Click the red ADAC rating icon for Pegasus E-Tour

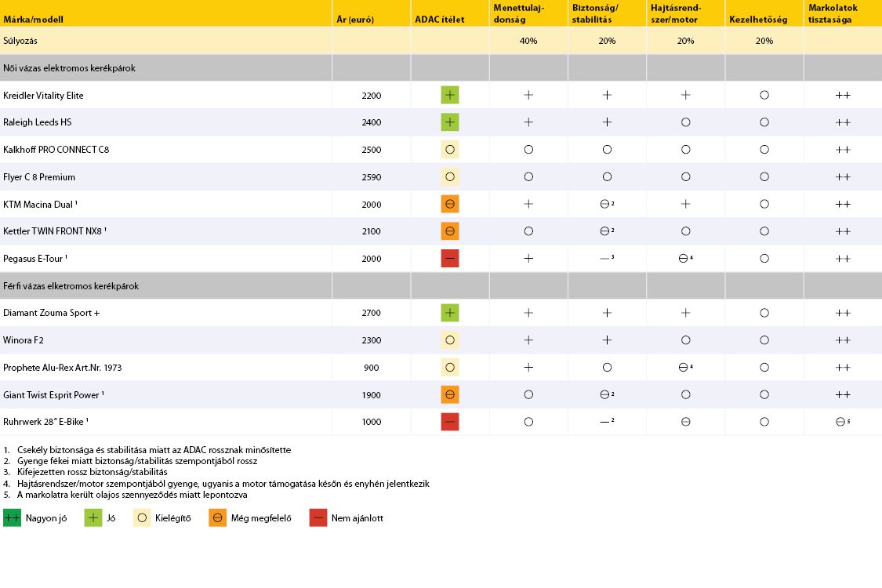coord(450,259)
